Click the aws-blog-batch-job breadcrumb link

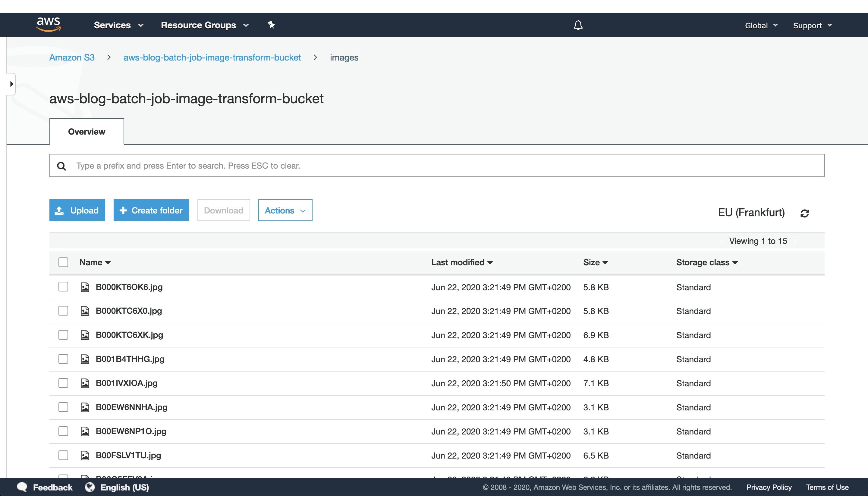click(213, 57)
